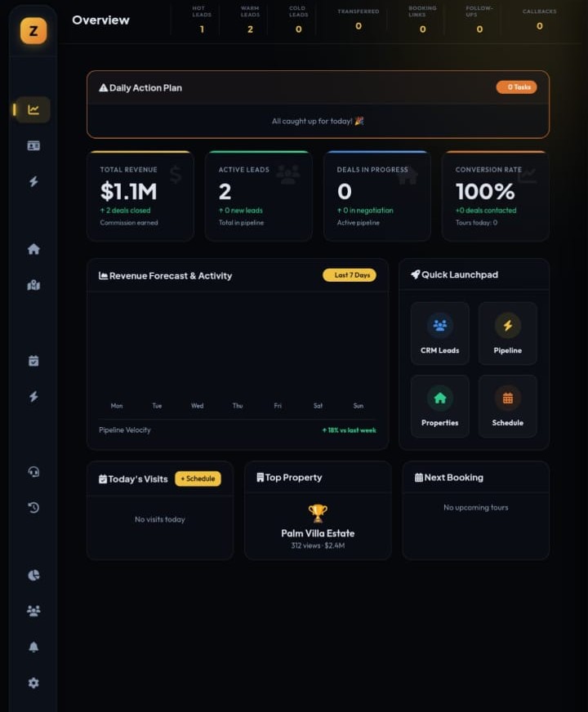Click the calendar icon beside Today's Visits
588x712 pixels.
(x=103, y=479)
